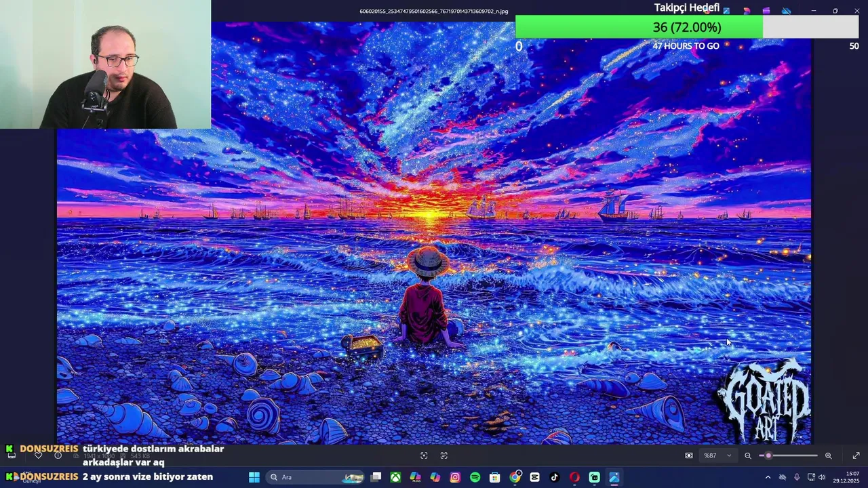Switch to Google Chrome in the taskbar

(515, 477)
